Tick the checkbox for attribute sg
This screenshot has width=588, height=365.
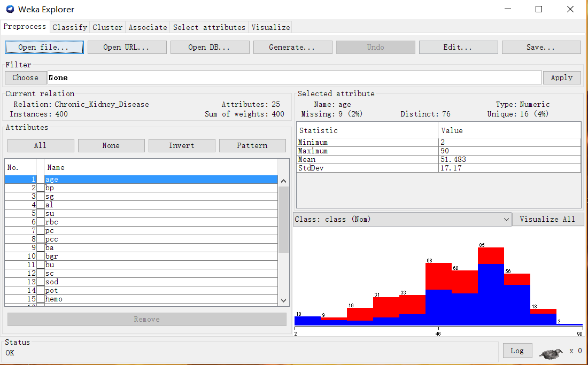pos(41,196)
